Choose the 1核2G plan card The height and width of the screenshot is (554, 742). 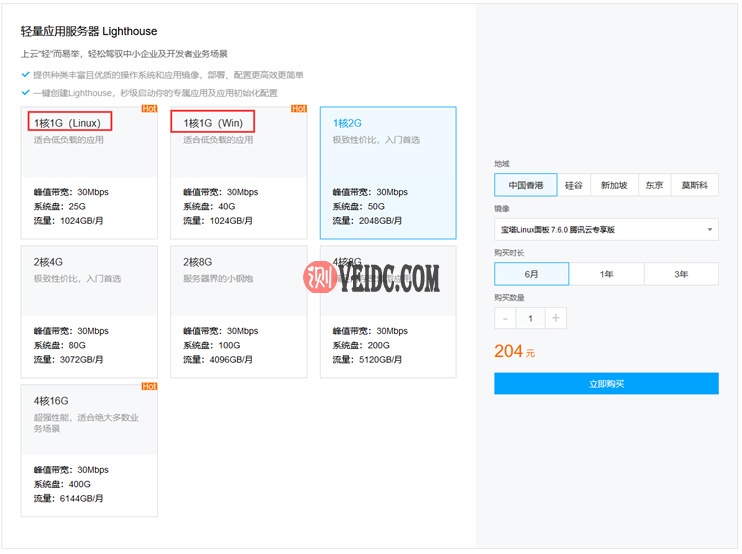[x=388, y=173]
